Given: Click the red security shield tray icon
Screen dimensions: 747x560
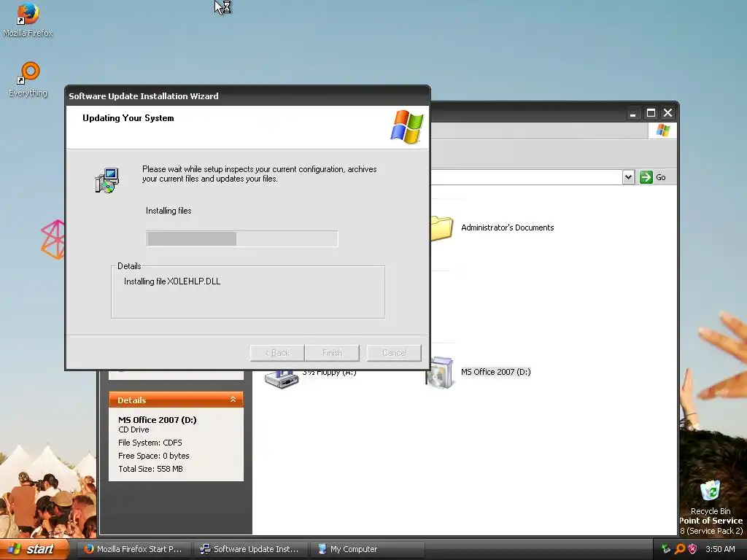Looking at the screenshot, I should tap(693, 549).
